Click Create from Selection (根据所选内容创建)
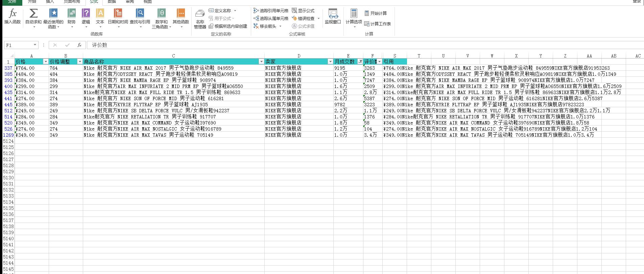Screen dimensions: 644x274 tap(228, 26)
